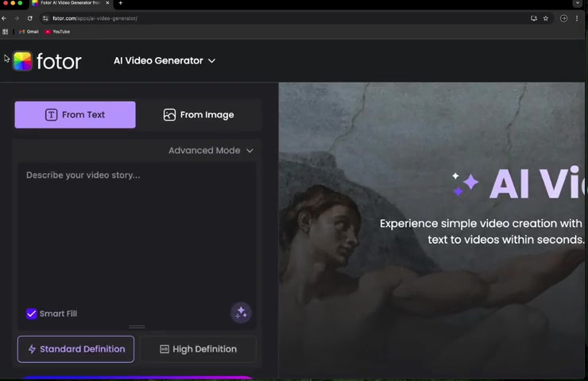Open the tab search dropdown arrow

pyautogui.click(x=577, y=3)
